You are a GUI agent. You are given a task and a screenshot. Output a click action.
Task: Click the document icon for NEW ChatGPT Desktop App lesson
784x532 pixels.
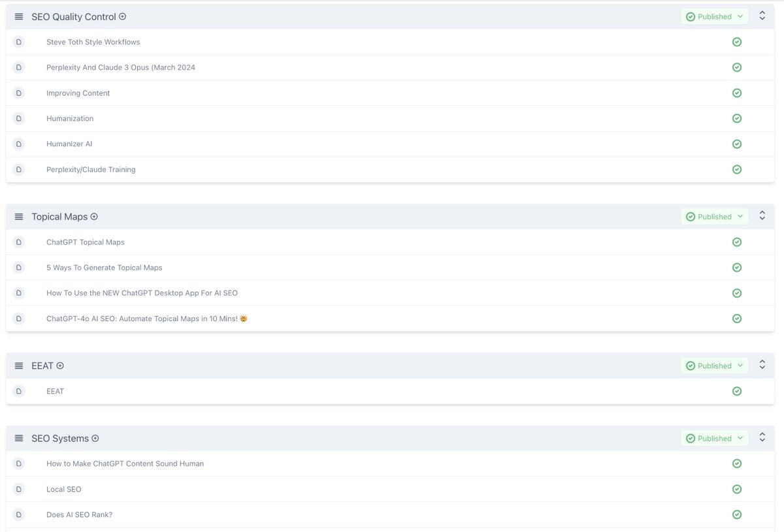[18, 293]
